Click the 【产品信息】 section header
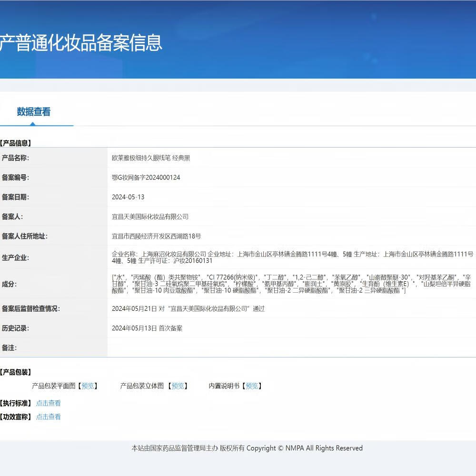 click(x=16, y=143)
